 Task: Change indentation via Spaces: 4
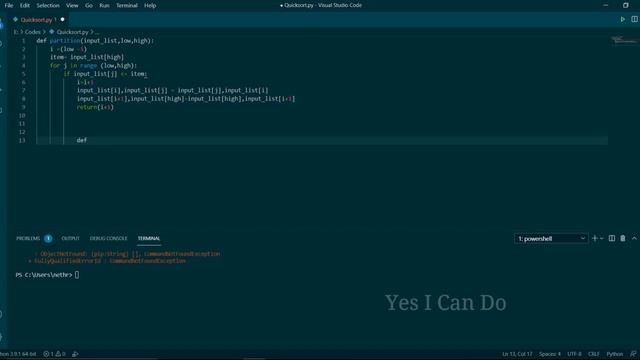tap(550, 354)
